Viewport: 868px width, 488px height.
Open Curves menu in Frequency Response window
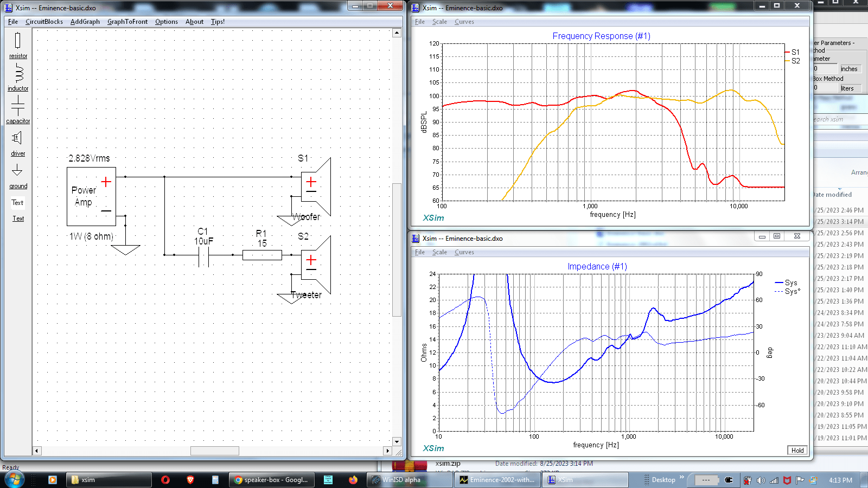[x=464, y=22]
